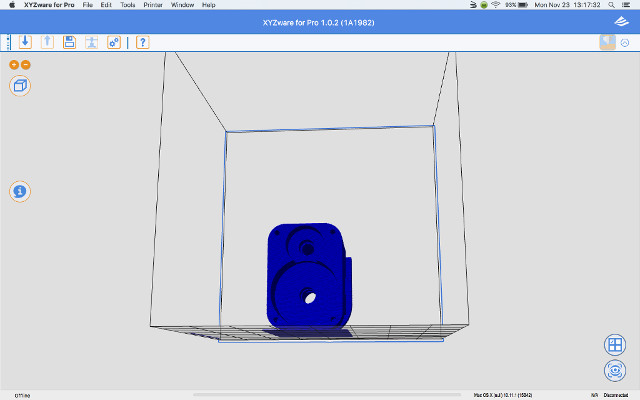This screenshot has height=400, width=640.
Task: Open Notification Center list icon
Action: click(x=626, y=5)
